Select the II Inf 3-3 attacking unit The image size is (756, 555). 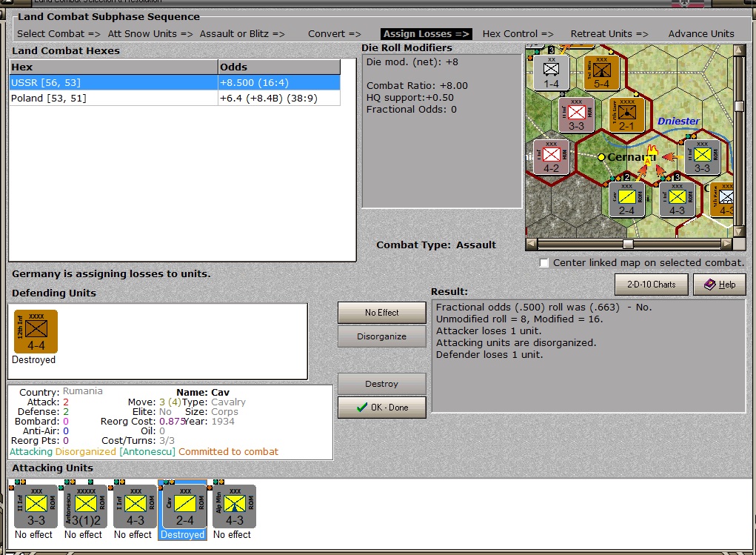36,507
